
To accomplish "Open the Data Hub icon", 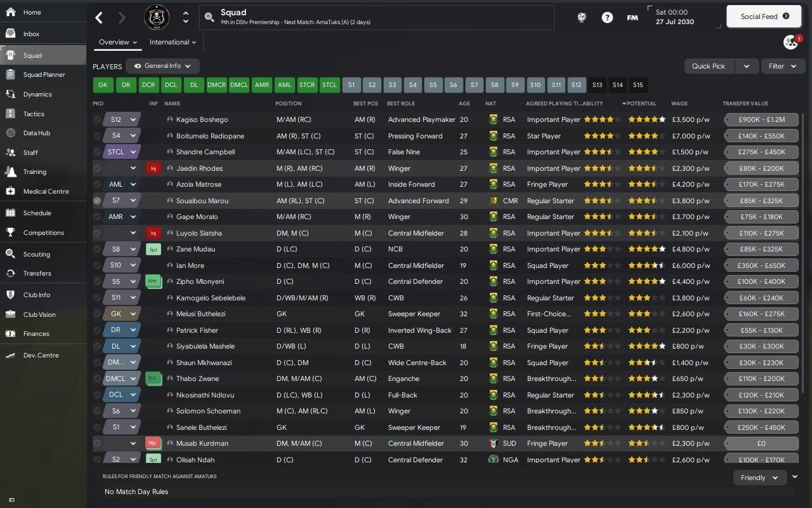I will click(x=10, y=133).
